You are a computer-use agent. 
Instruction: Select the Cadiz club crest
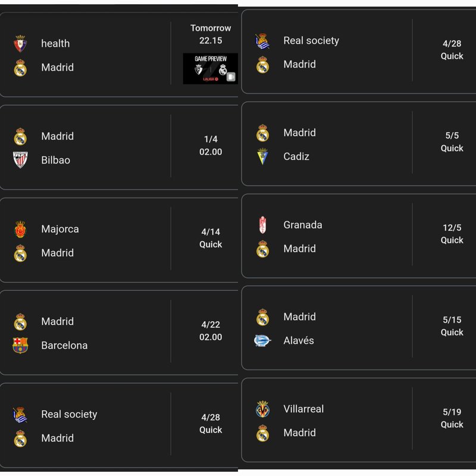point(262,156)
